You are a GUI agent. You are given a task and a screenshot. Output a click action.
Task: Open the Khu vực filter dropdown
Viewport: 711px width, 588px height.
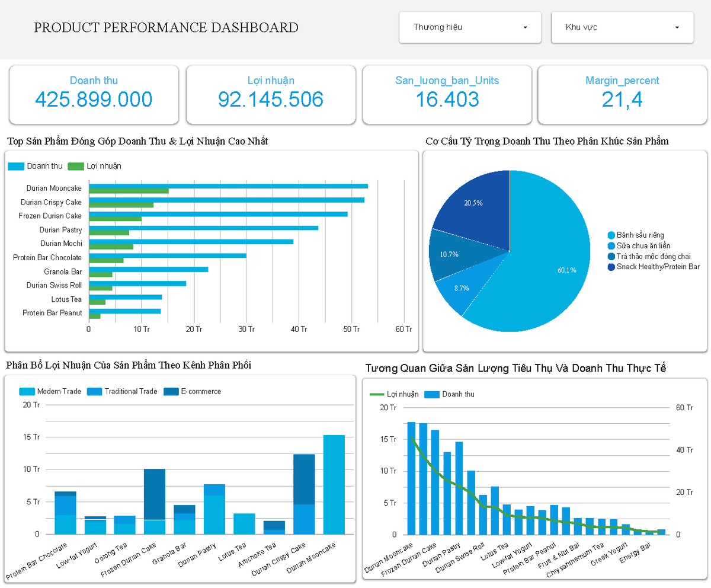coord(622,27)
